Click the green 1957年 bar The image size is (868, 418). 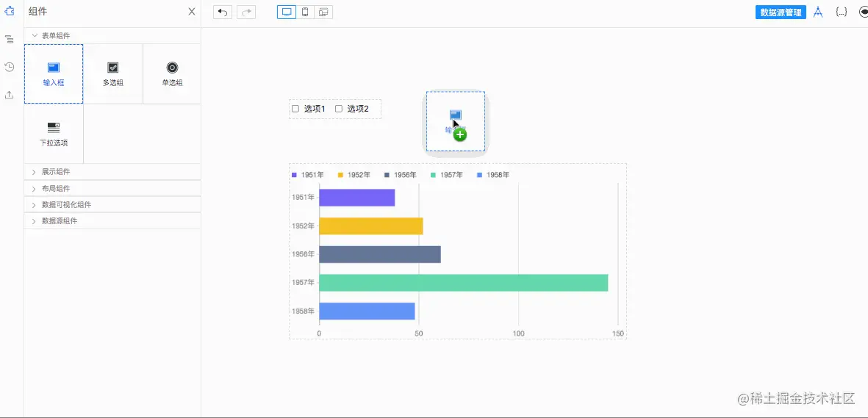click(463, 282)
